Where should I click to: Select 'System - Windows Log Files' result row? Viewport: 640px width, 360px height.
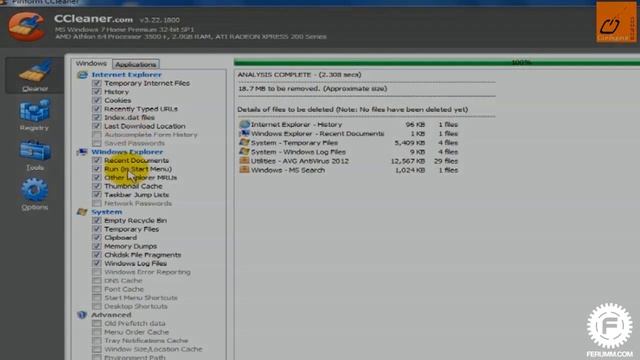pos(349,151)
